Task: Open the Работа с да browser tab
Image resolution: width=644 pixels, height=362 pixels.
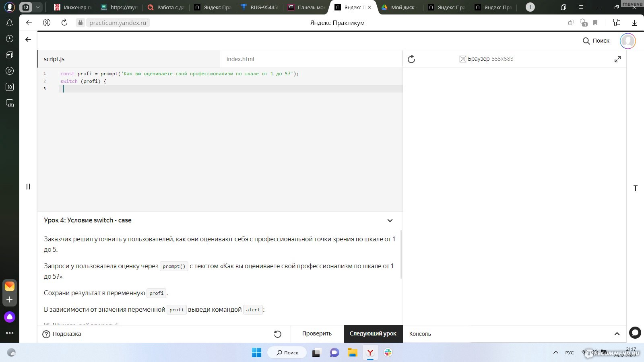Action: tap(166, 7)
